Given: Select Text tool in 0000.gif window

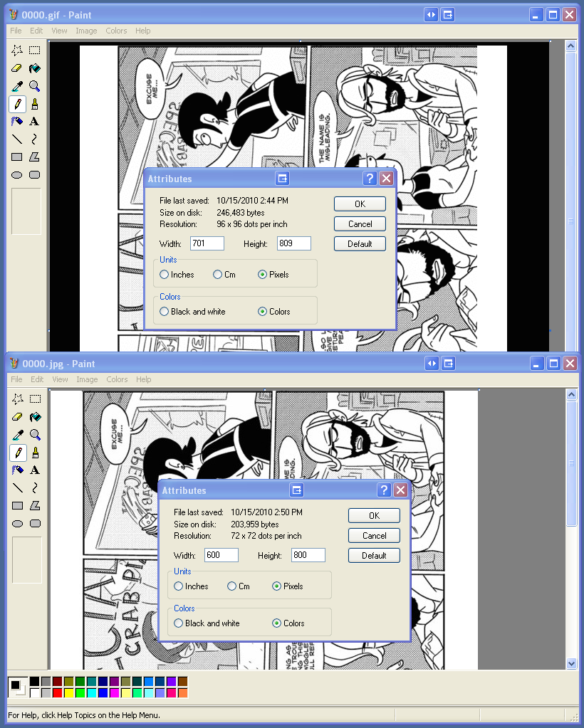Looking at the screenshot, I should coord(34,121).
